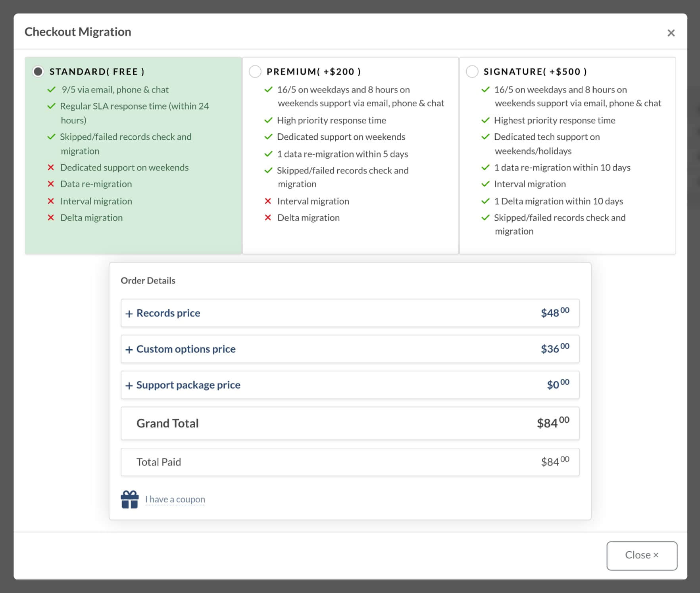Click the check icon beside 'Highest priority response time'
Screen dimensions: 700x593
pyautogui.click(x=485, y=120)
